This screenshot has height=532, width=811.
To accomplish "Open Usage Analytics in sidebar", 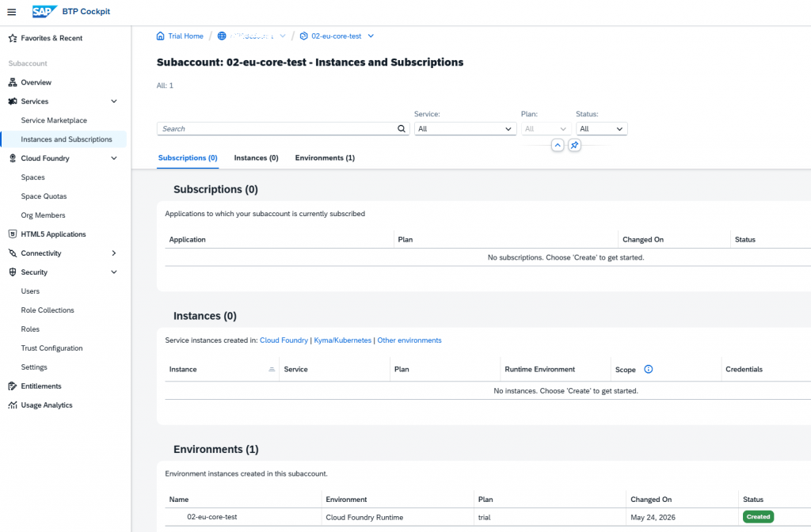I will [x=47, y=405].
